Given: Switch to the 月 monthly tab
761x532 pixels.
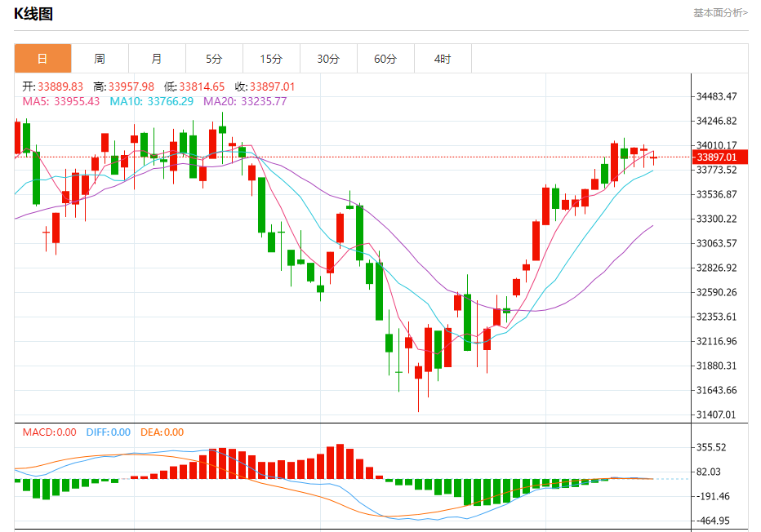Looking at the screenshot, I should coord(157,59).
